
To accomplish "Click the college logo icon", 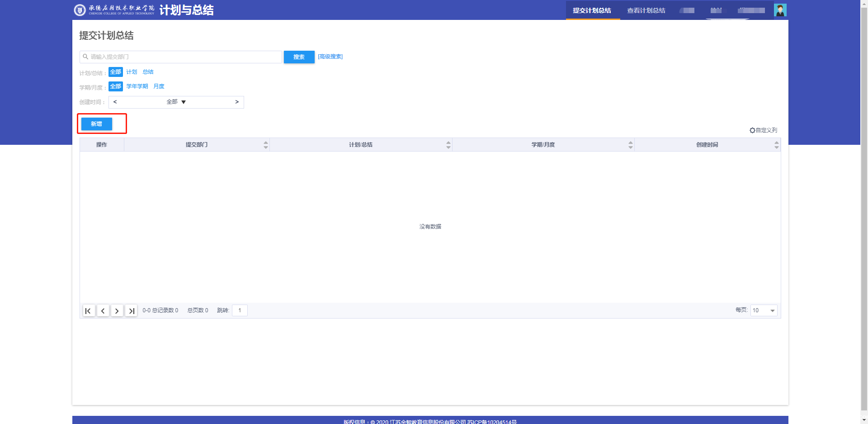I will click(x=80, y=10).
